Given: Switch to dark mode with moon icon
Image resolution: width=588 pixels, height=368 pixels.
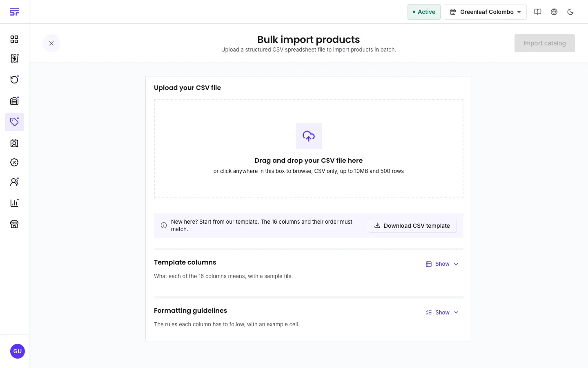Looking at the screenshot, I should coord(570,12).
